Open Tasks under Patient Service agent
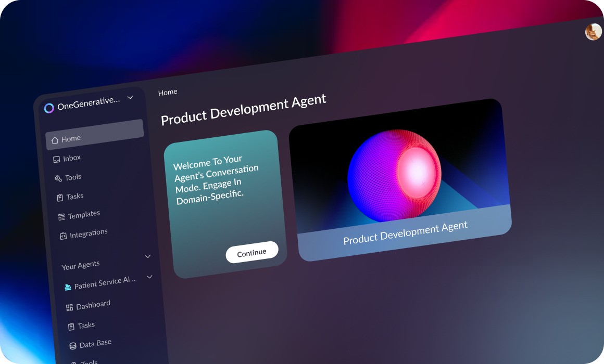 click(86, 326)
